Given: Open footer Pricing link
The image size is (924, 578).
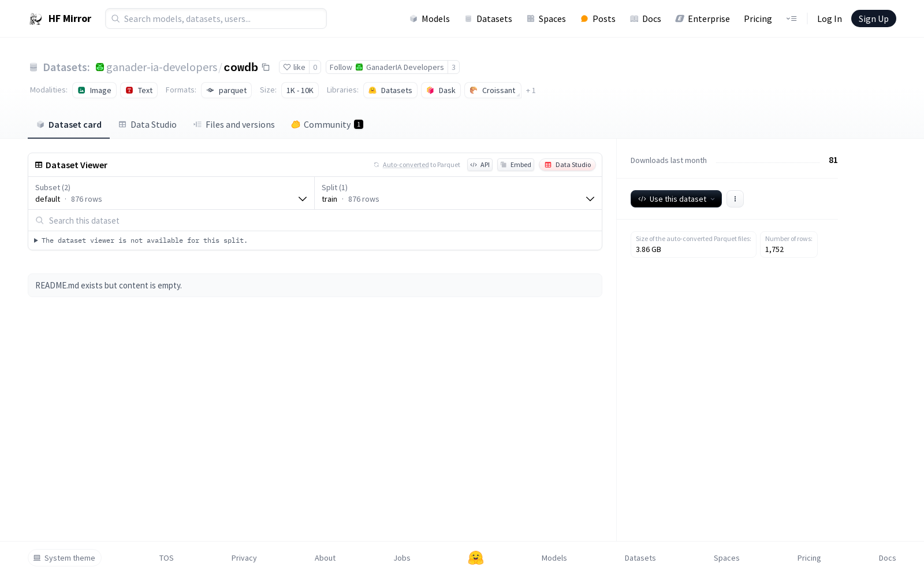Looking at the screenshot, I should tap(809, 558).
